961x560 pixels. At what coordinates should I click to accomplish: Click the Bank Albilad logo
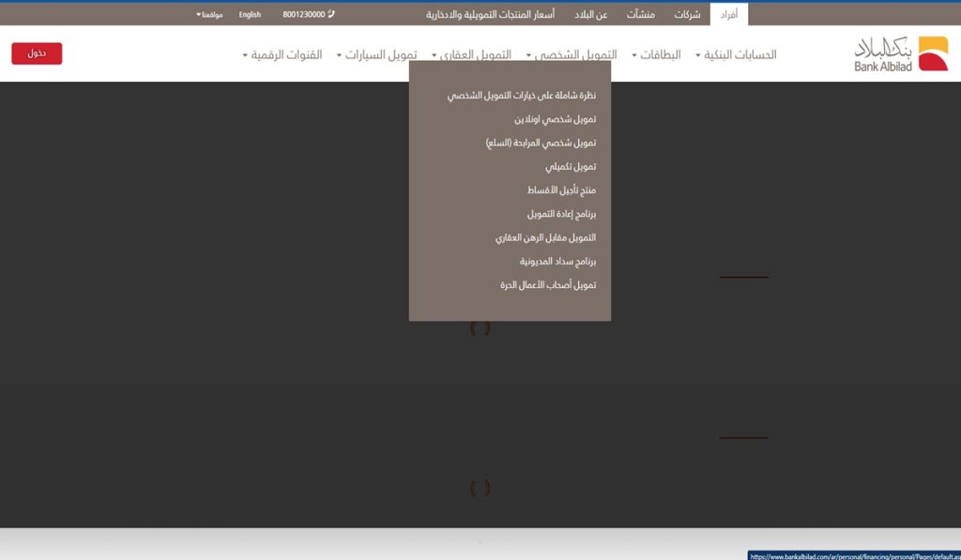click(901, 53)
